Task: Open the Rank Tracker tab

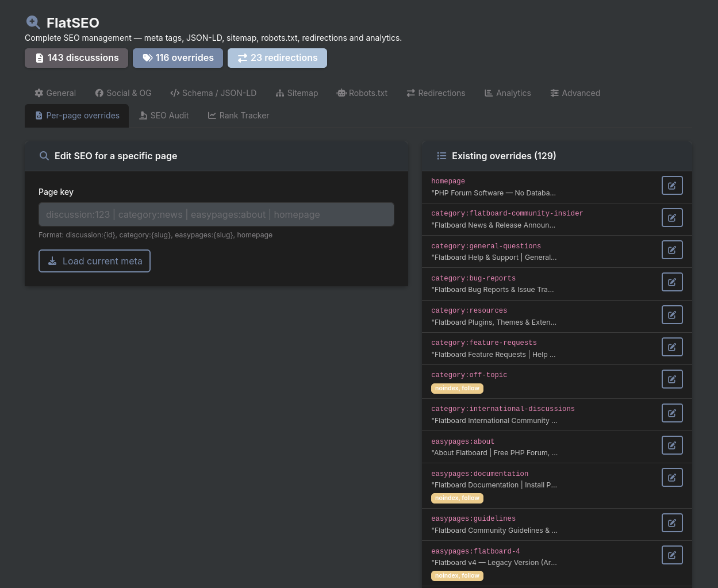Action: (x=239, y=116)
